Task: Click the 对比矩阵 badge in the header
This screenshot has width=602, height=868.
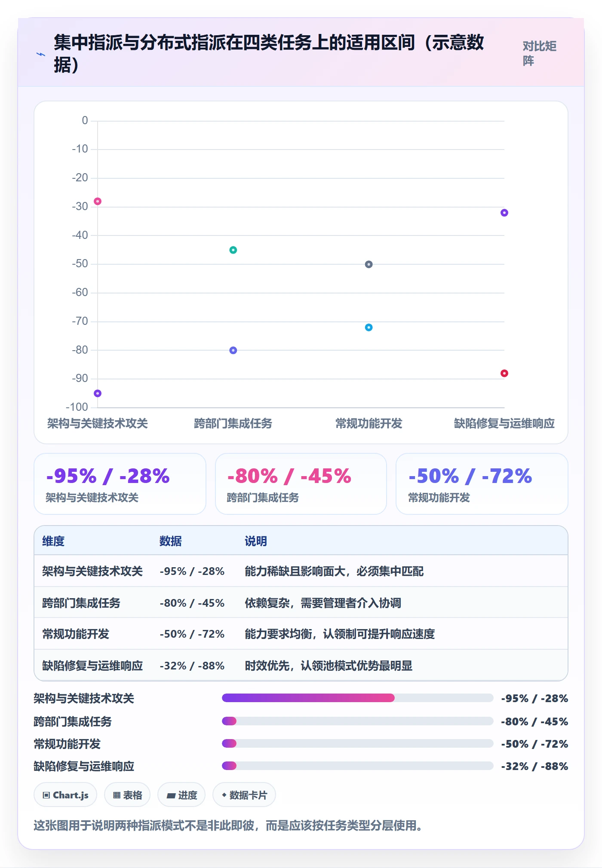Action: click(540, 53)
